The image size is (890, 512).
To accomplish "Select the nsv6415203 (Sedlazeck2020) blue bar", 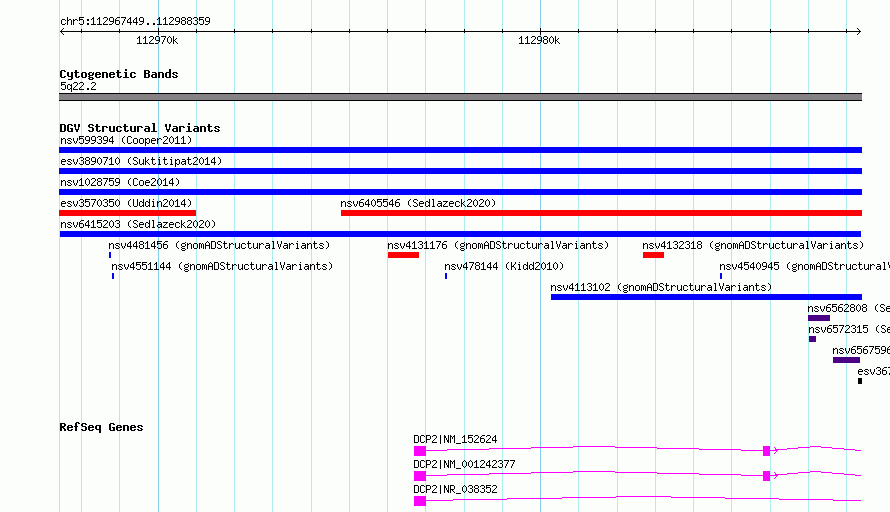I will pos(460,234).
